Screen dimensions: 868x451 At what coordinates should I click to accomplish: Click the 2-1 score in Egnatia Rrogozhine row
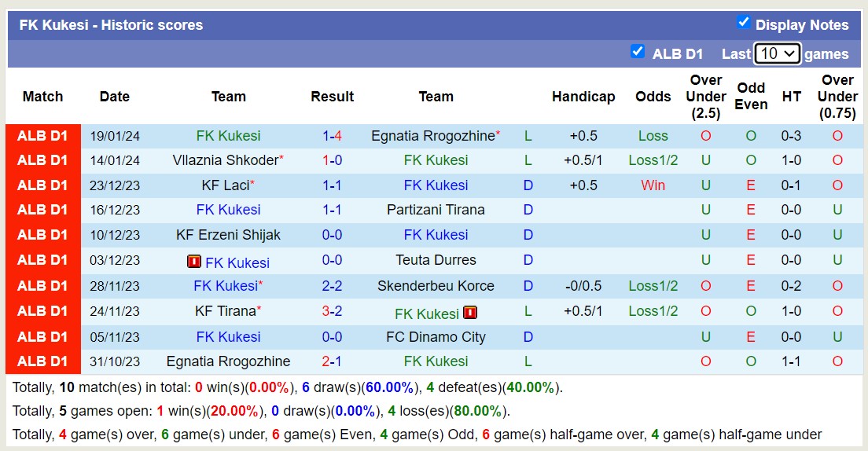click(332, 361)
